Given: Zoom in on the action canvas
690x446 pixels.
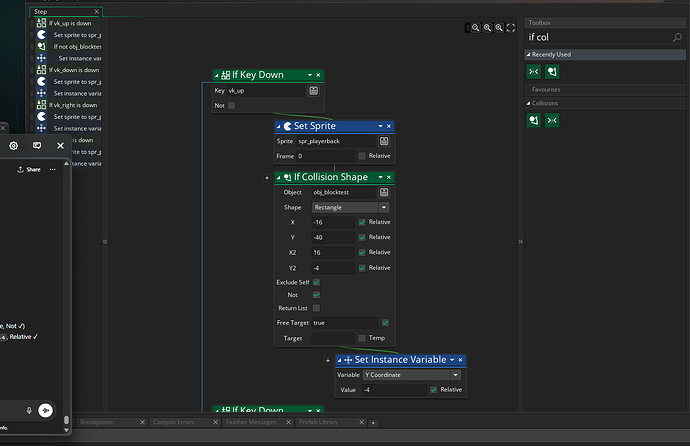Looking at the screenshot, I should [499, 28].
